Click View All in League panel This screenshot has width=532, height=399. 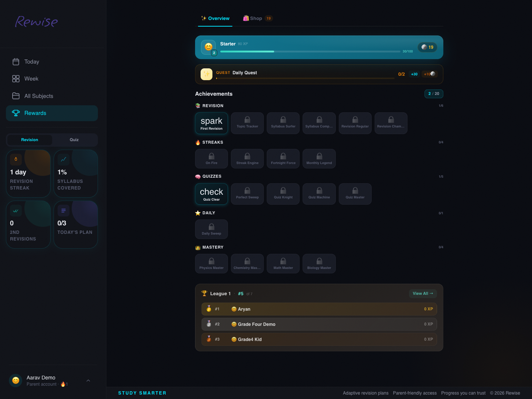423,293
